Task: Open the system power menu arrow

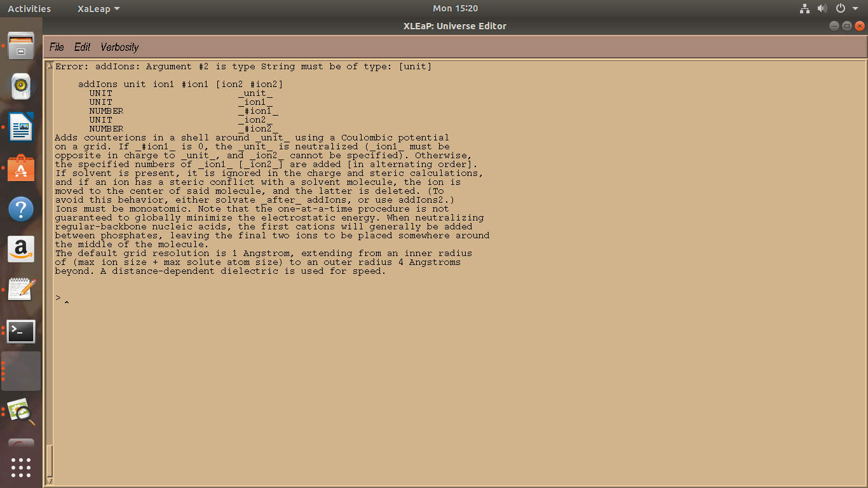Action: pos(855,9)
